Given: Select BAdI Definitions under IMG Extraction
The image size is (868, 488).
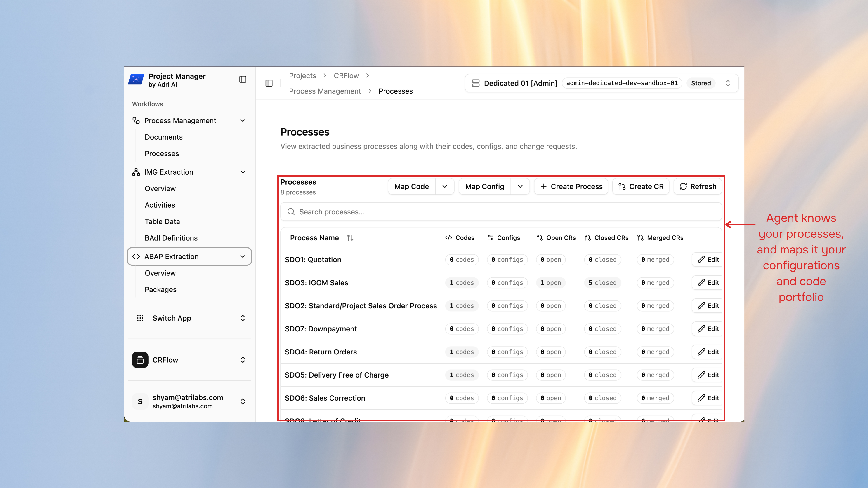Looking at the screenshot, I should pyautogui.click(x=171, y=238).
